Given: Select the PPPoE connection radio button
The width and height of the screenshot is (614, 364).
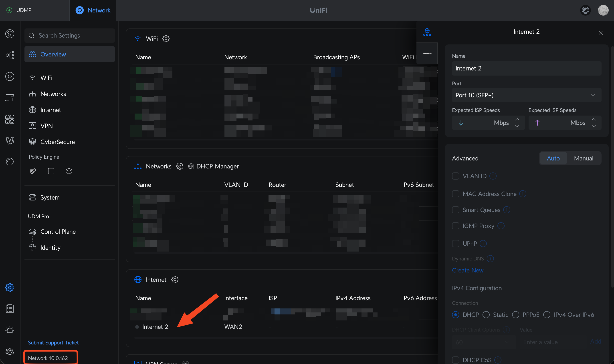Looking at the screenshot, I should point(515,315).
